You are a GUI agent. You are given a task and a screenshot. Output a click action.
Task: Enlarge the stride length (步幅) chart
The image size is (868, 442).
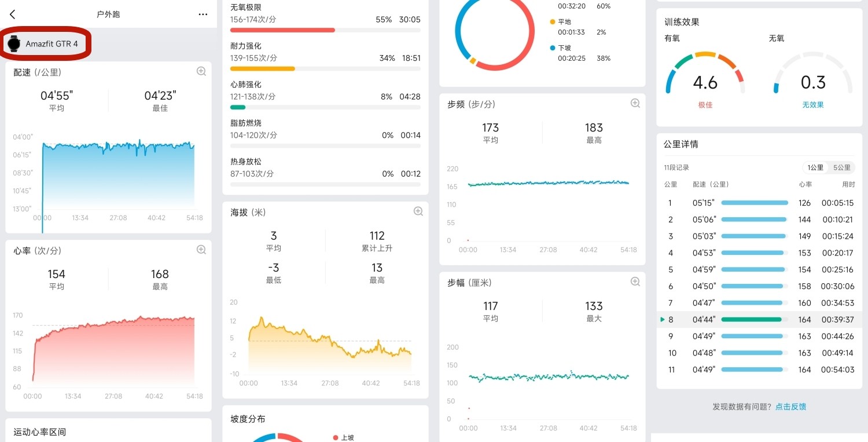pos(635,282)
